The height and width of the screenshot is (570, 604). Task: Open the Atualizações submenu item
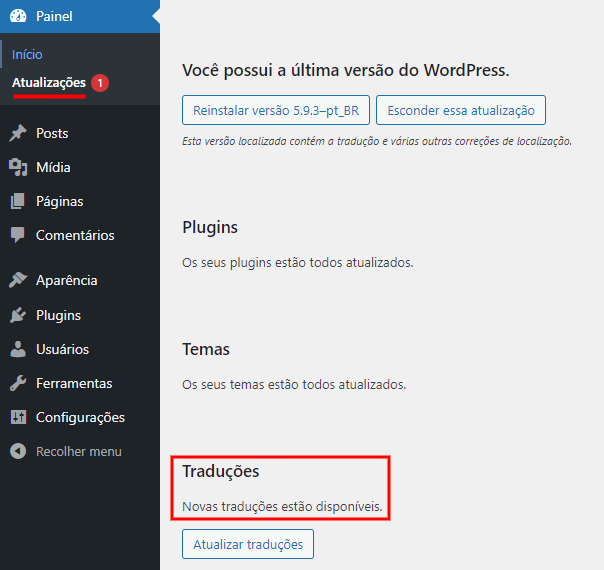(49, 82)
